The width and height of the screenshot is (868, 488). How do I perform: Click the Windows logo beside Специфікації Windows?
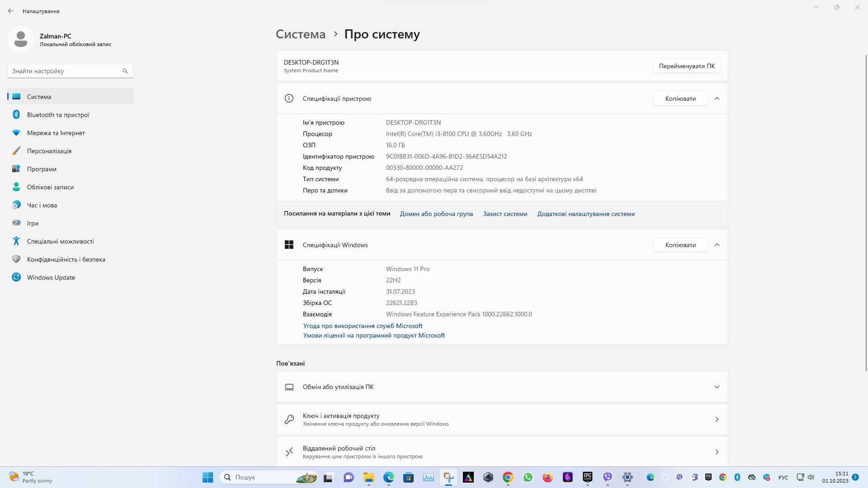click(x=289, y=245)
